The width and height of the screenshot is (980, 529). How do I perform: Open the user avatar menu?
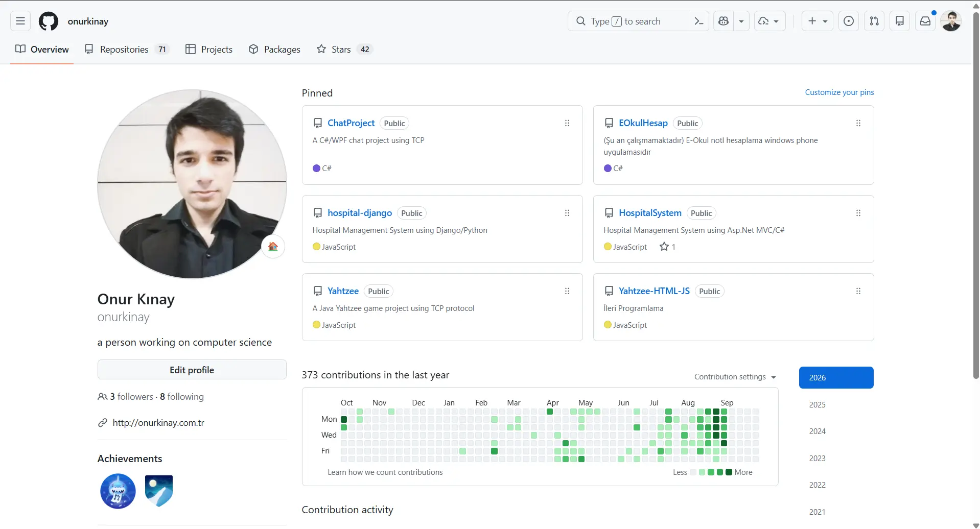[951, 21]
